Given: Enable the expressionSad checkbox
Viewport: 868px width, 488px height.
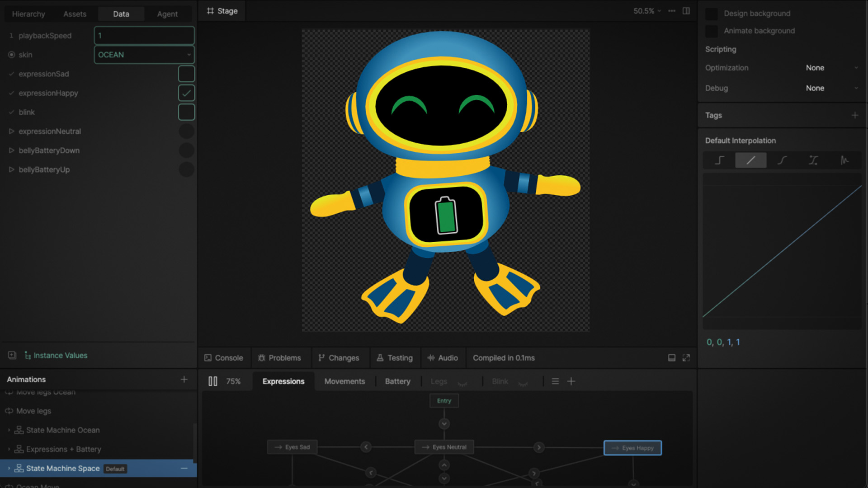Looking at the screenshot, I should tap(186, 74).
